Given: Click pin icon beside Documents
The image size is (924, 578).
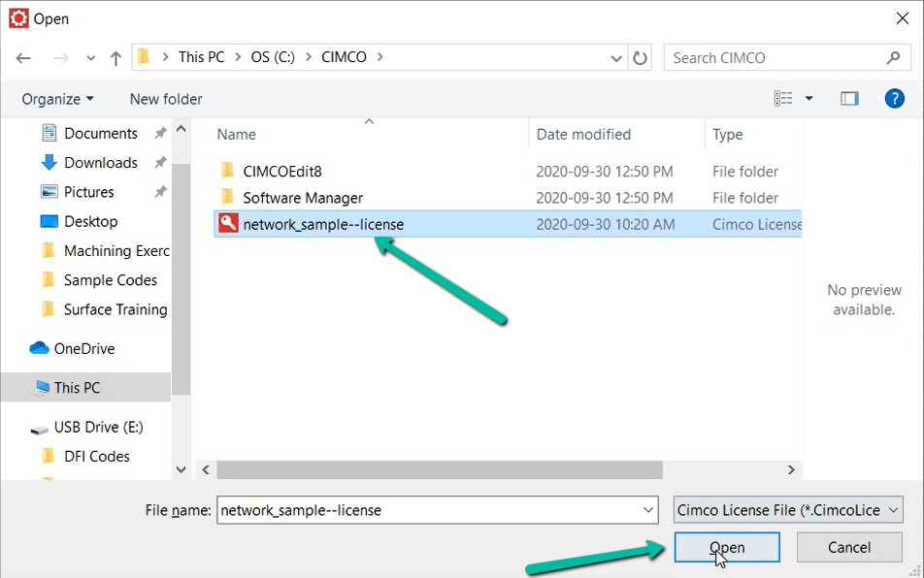Looking at the screenshot, I should click(x=160, y=133).
